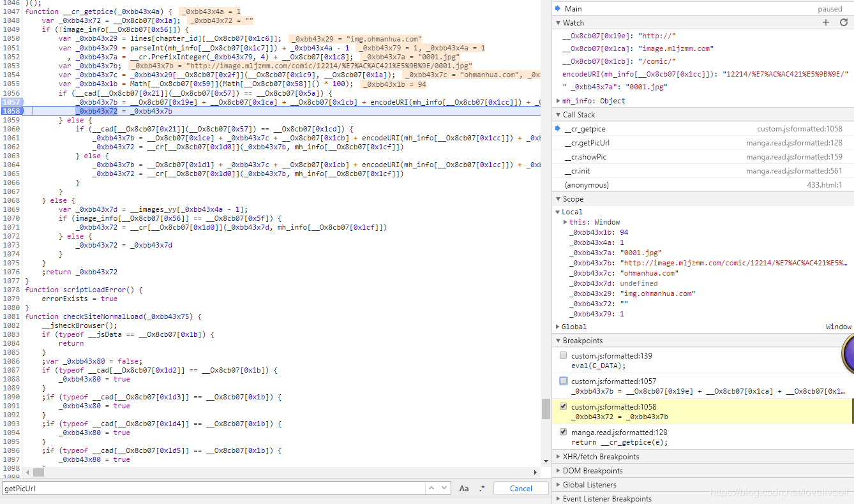Select Local variable _0xbb43x29 img.ohmanhua.com
854x504 pixels.
coord(632,293)
